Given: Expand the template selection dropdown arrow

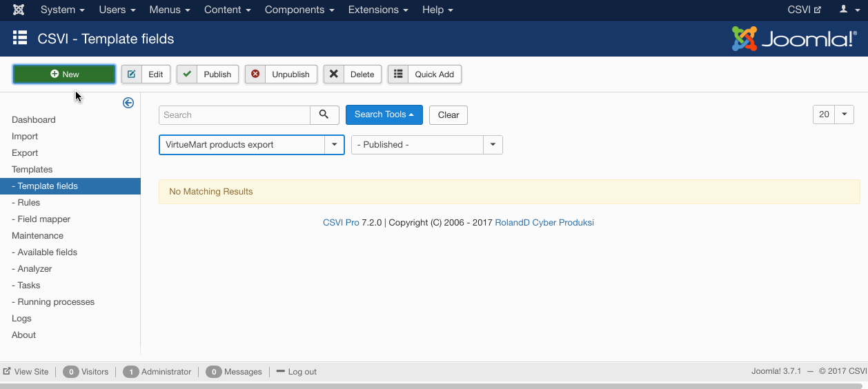Looking at the screenshot, I should (x=335, y=145).
